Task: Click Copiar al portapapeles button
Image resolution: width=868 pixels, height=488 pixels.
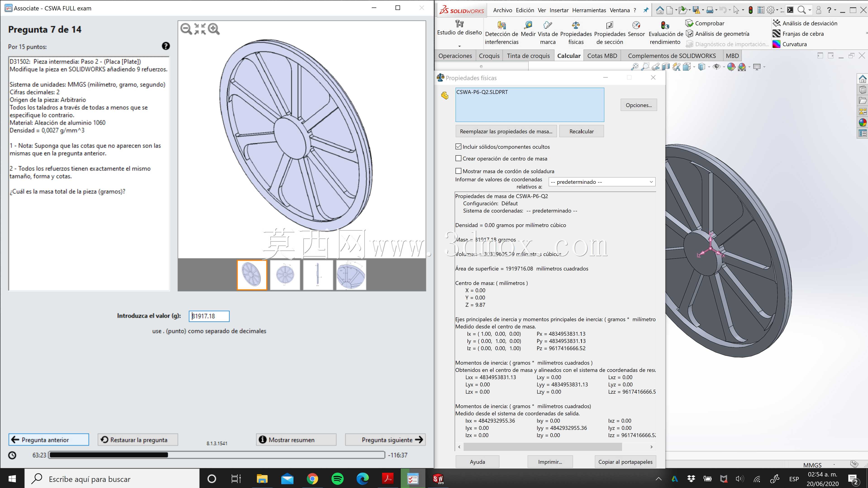Action: click(625, 462)
